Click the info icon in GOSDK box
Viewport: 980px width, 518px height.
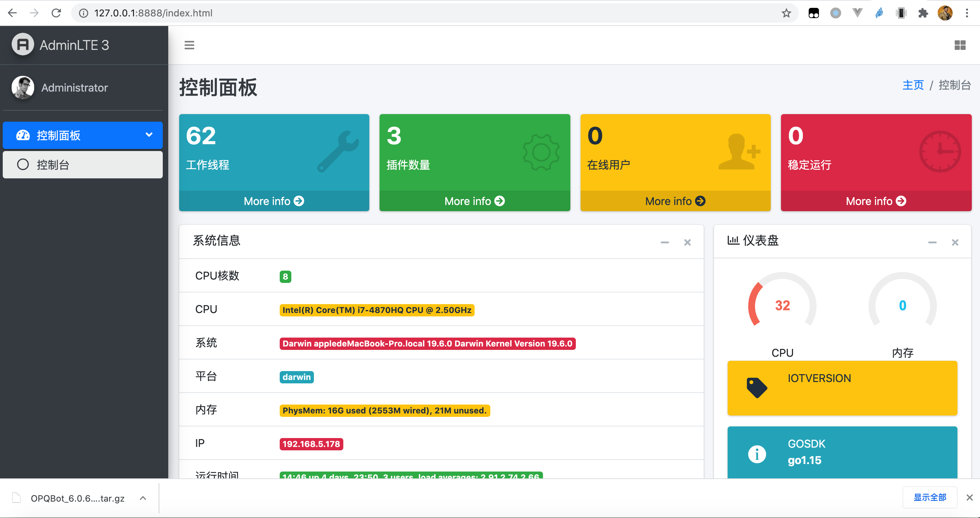pos(756,454)
